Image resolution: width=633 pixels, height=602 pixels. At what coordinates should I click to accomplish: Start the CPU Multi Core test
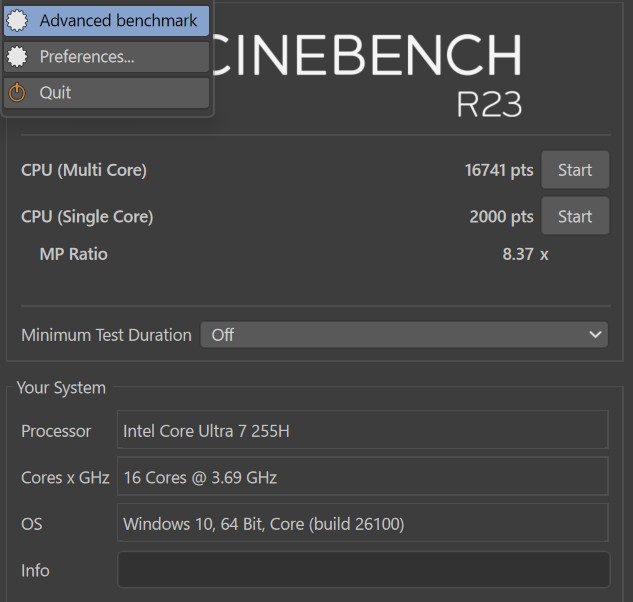575,170
